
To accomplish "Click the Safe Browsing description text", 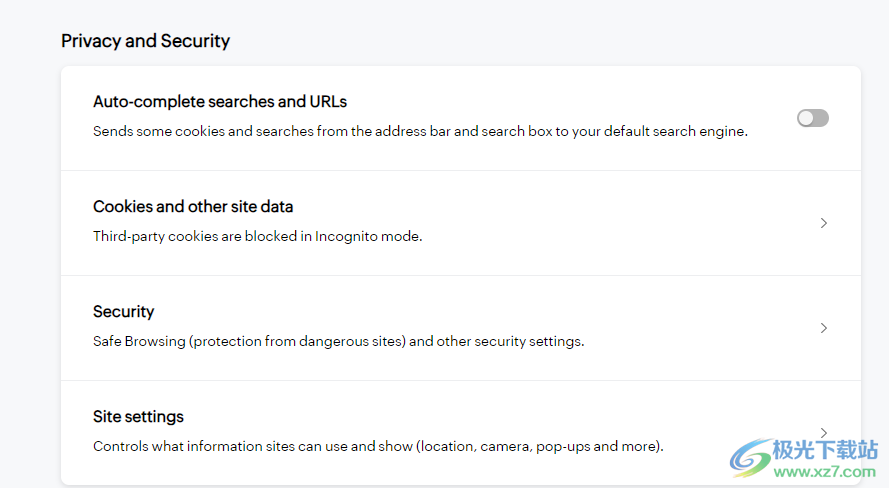I will pyautogui.click(x=338, y=341).
